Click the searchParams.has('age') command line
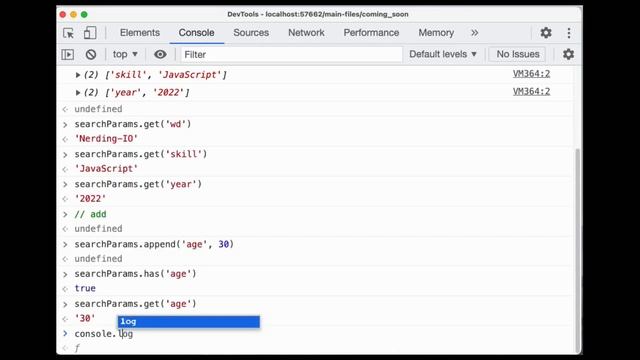This screenshot has height=360, width=640. point(135,274)
